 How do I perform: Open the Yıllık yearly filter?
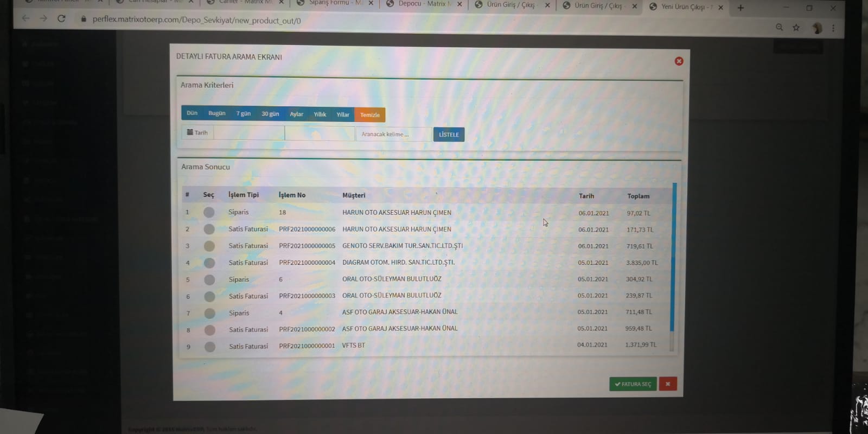coord(320,114)
